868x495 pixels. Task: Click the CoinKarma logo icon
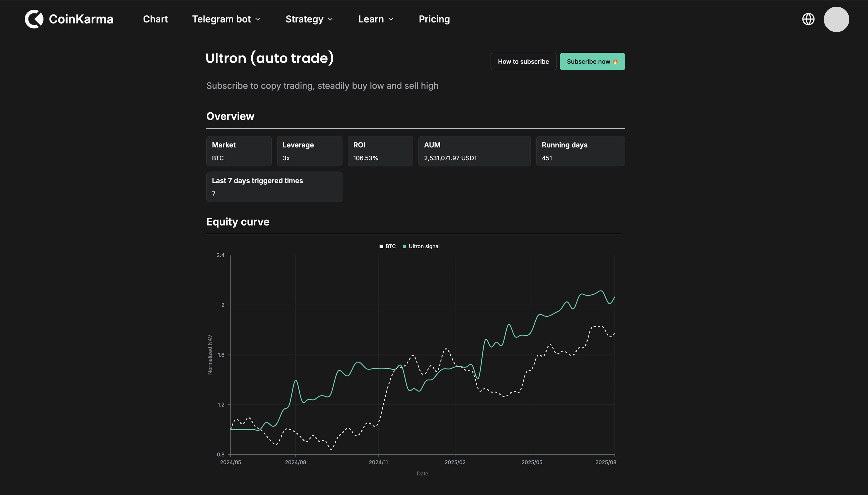34,19
